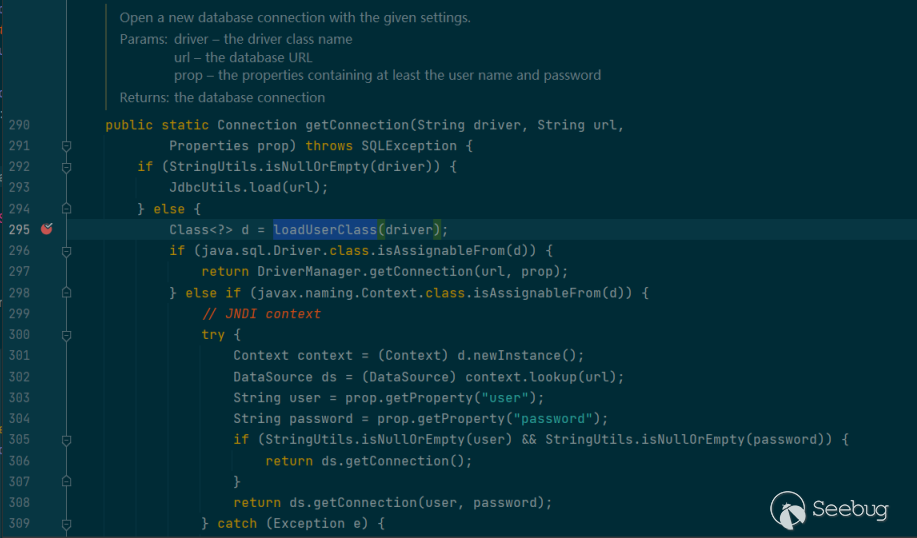Viewport: 917px width, 538px height.
Task: Click the "password" string literal on line 304
Action: coord(553,419)
